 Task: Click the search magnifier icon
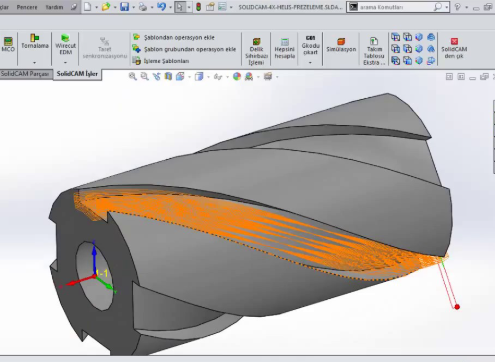click(x=438, y=7)
